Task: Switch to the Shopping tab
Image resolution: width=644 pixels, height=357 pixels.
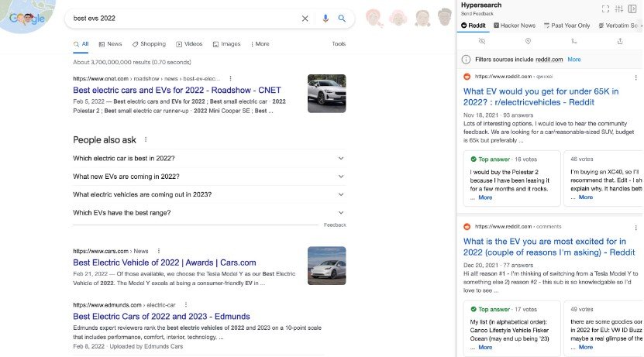Action: pos(149,44)
